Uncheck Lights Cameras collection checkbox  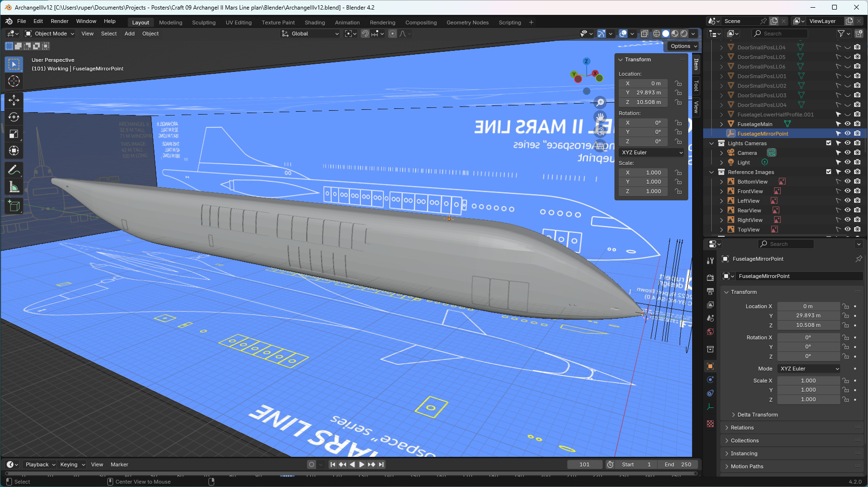829,143
